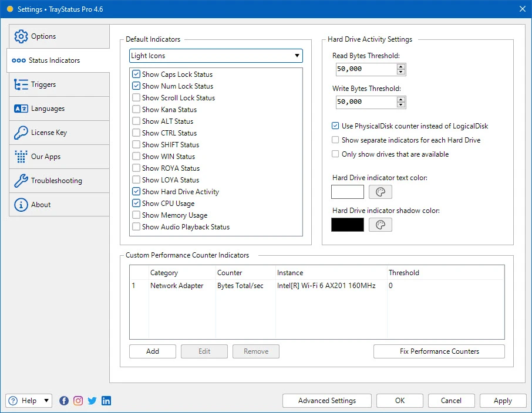Open the Facebook page icon

[64, 401]
